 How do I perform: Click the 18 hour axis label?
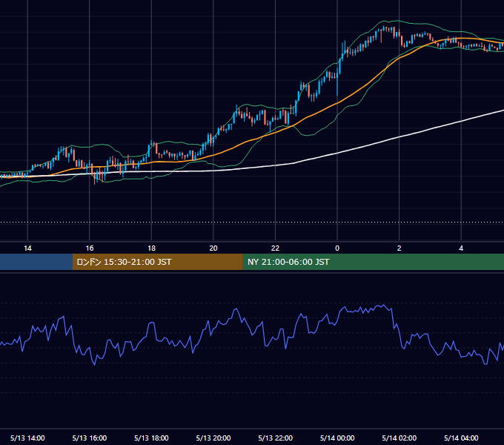coord(151,248)
